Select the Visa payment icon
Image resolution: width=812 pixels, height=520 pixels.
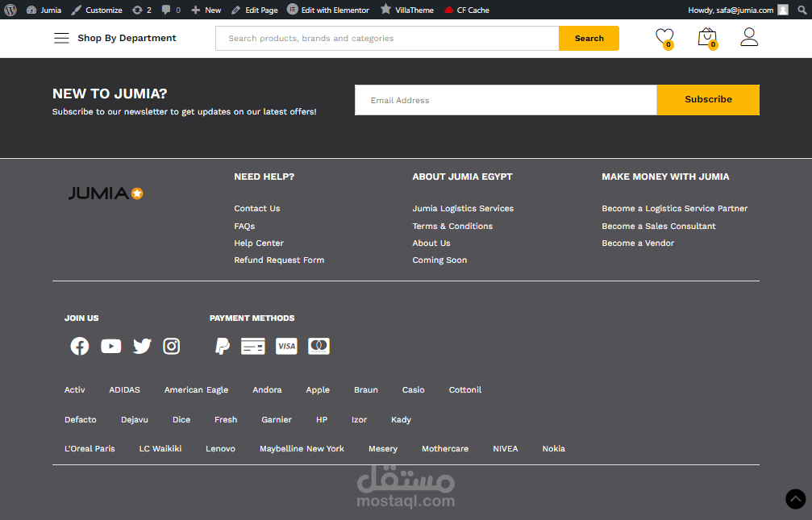coord(286,346)
